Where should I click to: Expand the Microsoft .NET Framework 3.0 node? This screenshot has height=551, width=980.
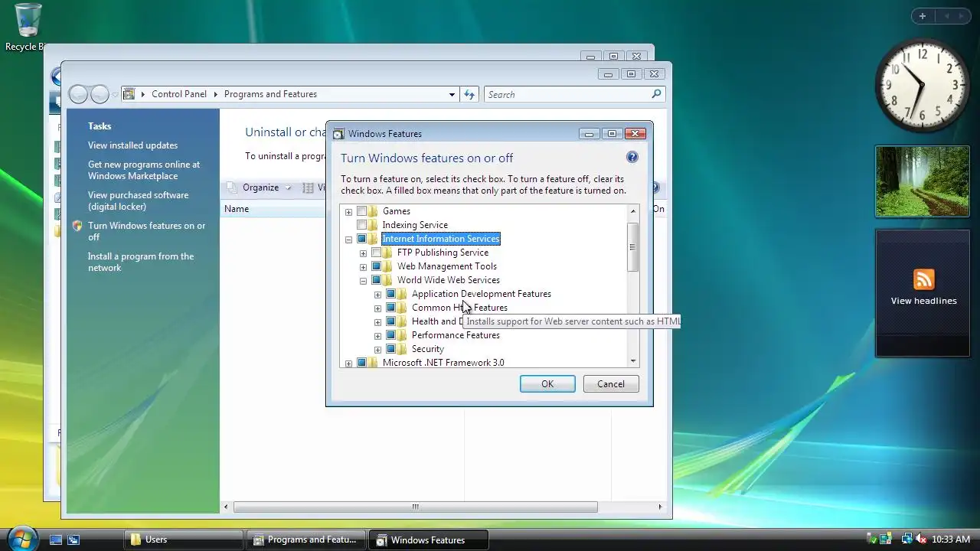tap(348, 364)
